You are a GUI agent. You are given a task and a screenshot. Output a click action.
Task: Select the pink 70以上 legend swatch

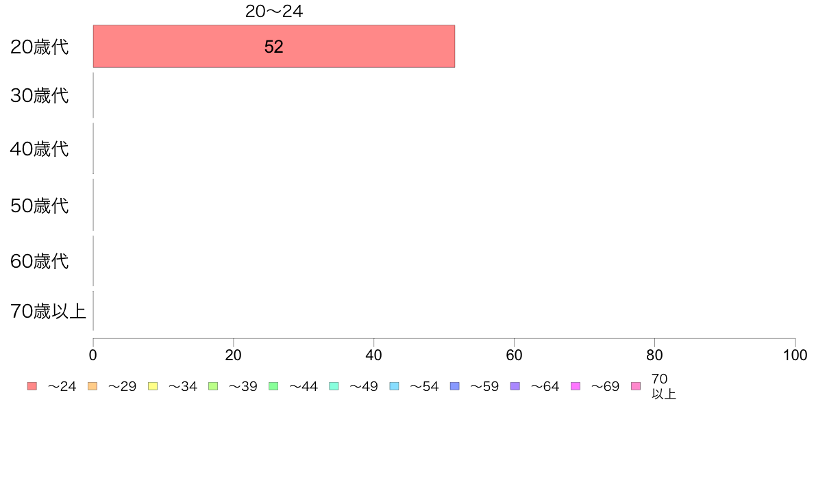coord(636,386)
